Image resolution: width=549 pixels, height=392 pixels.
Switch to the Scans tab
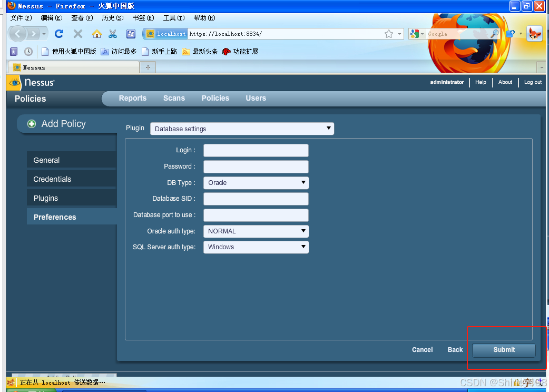click(174, 99)
